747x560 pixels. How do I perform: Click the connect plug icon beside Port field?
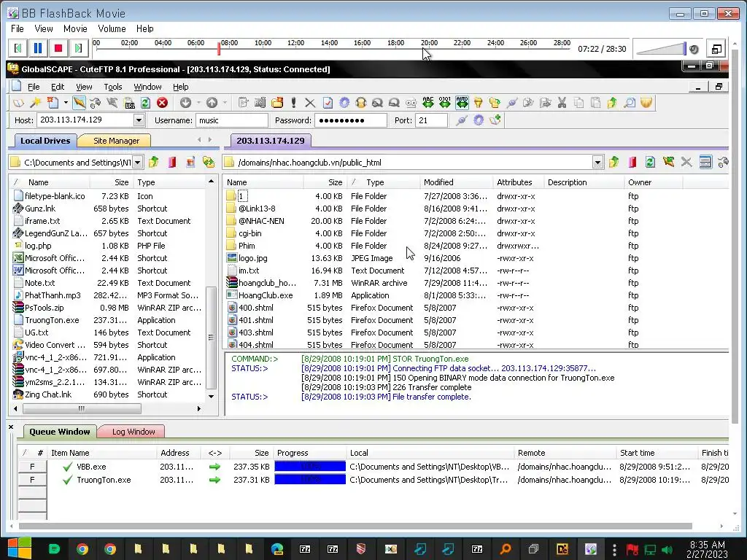pyautogui.click(x=461, y=120)
